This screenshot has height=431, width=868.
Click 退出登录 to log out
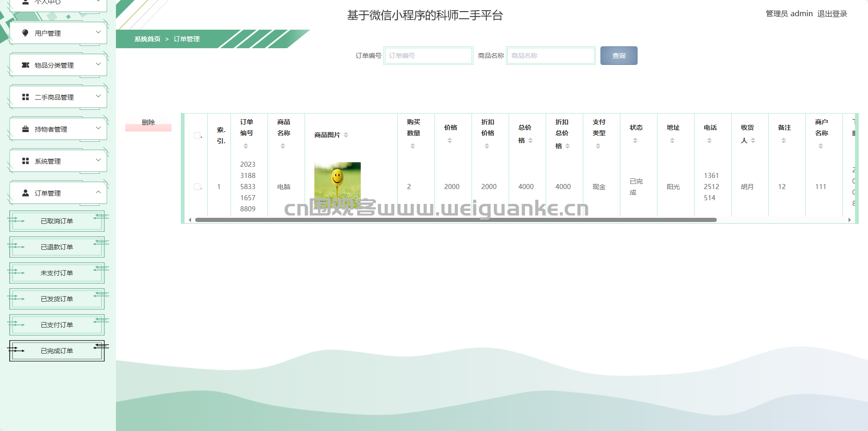tap(832, 14)
